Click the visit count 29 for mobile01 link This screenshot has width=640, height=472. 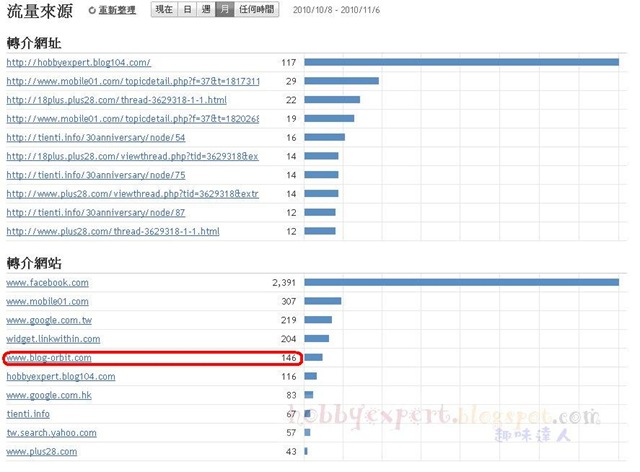click(291, 81)
